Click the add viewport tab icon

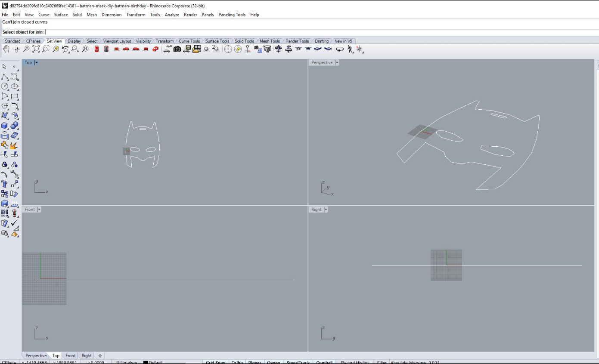[x=100, y=356]
